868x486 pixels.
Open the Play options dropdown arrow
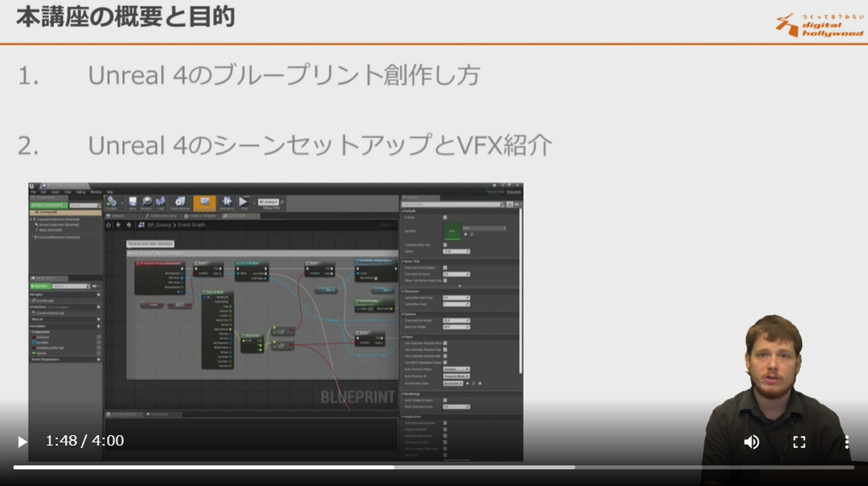click(x=254, y=203)
